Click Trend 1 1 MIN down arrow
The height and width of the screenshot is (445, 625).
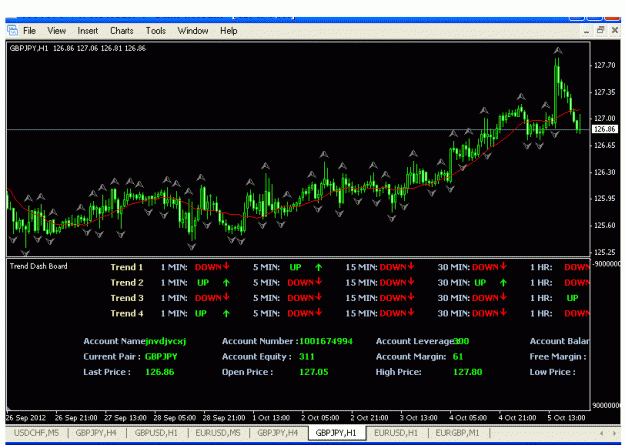click(226, 266)
